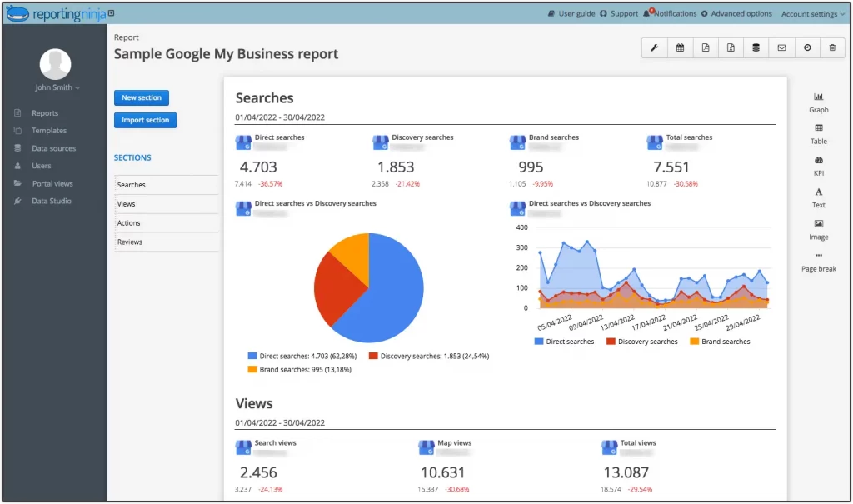This screenshot has width=853, height=504.
Task: Go to Templates in the sidebar
Action: [49, 131]
